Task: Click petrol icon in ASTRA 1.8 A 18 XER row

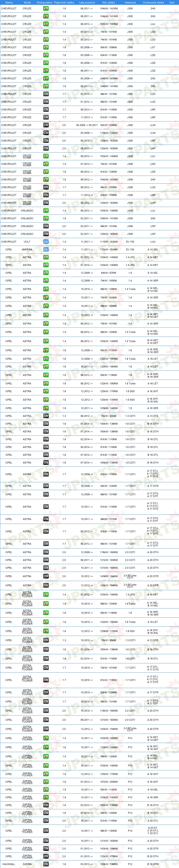Action: pos(46,408)
